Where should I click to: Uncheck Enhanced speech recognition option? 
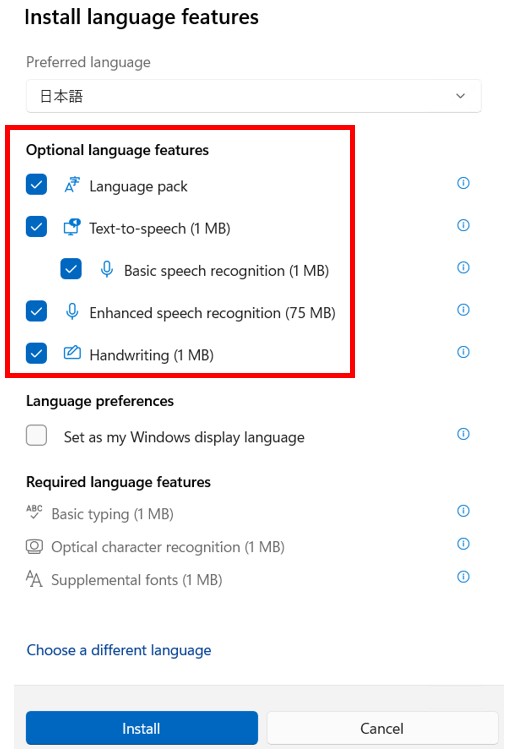[x=36, y=311]
